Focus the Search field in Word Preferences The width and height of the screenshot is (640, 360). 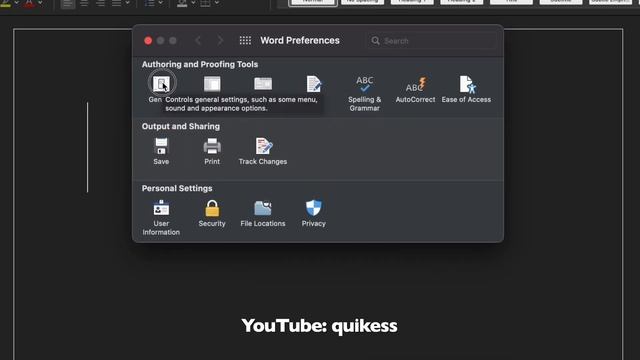pyautogui.click(x=432, y=41)
